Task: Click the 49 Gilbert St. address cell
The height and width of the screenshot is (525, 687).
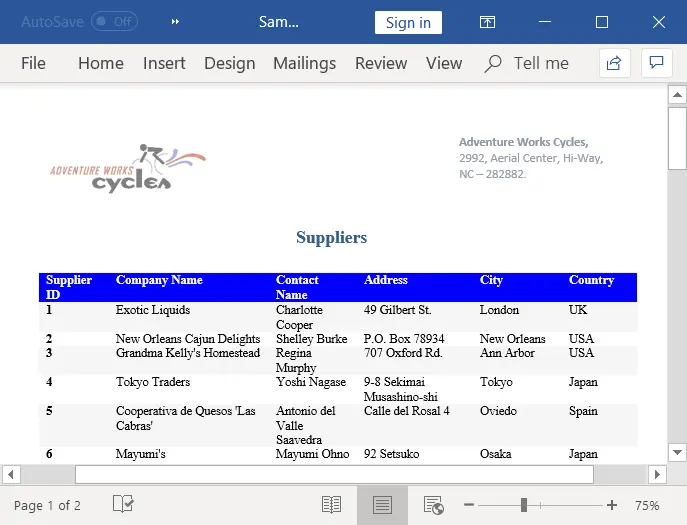Action: [397, 310]
